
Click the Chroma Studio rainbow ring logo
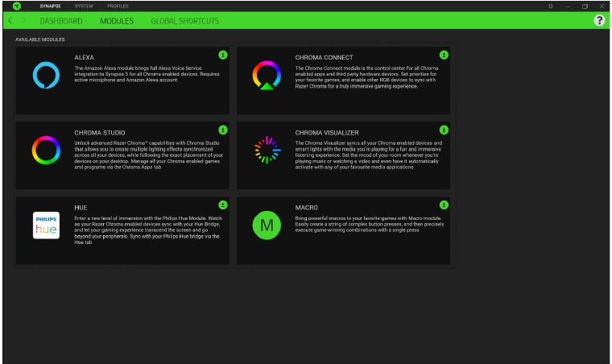click(46, 151)
